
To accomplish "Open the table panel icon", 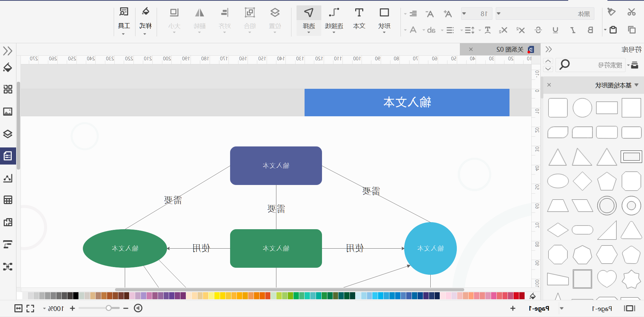I will tap(8, 200).
